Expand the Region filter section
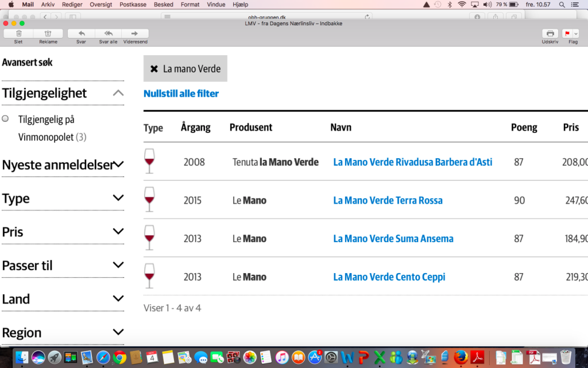This screenshot has width=588, height=368. click(x=118, y=332)
